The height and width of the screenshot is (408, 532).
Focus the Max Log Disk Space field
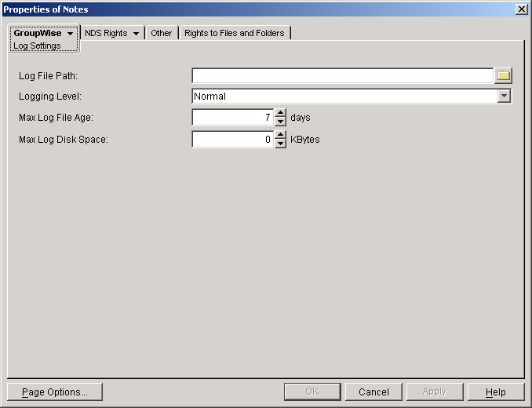click(233, 140)
